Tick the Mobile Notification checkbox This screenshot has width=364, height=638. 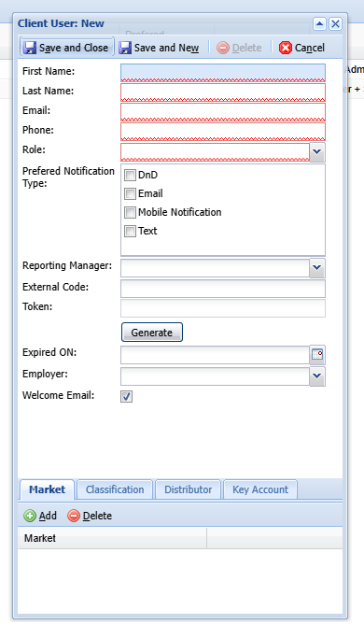130,212
